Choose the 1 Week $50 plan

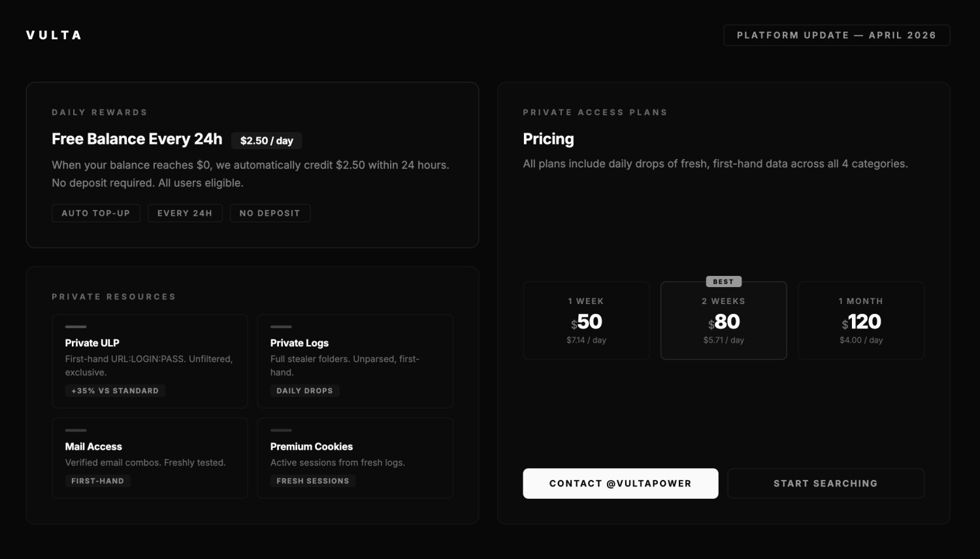click(587, 320)
